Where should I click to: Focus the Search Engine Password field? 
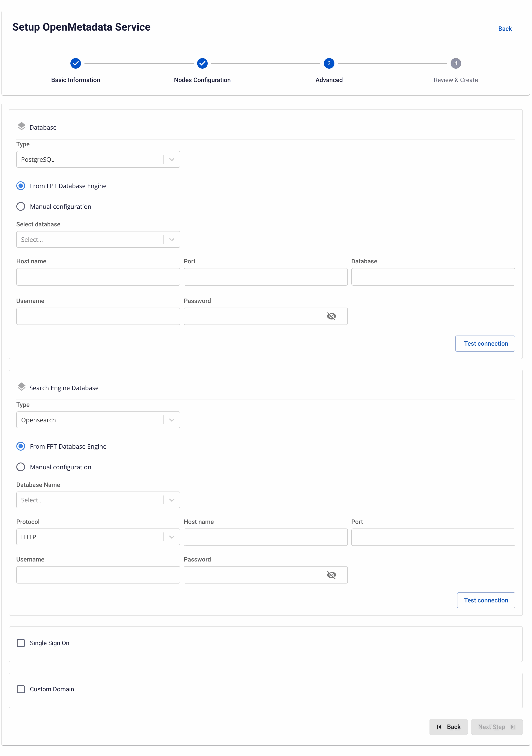265,575
